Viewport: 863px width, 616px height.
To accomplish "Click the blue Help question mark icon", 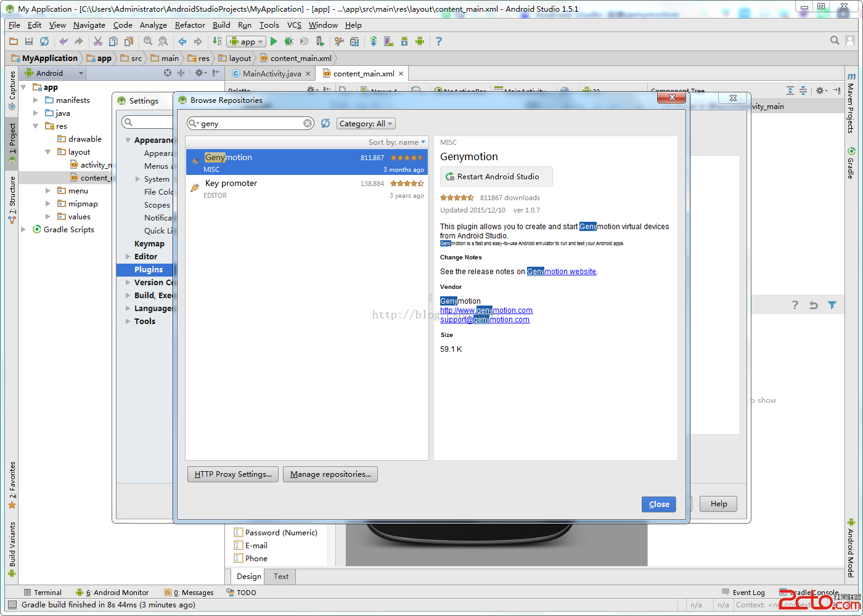I will coord(438,41).
